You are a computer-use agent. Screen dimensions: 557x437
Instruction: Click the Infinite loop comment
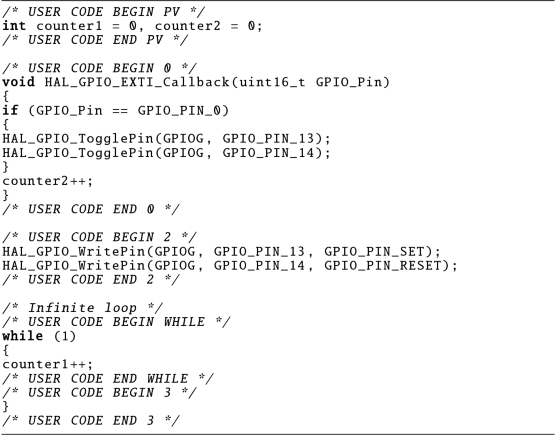click(83, 308)
